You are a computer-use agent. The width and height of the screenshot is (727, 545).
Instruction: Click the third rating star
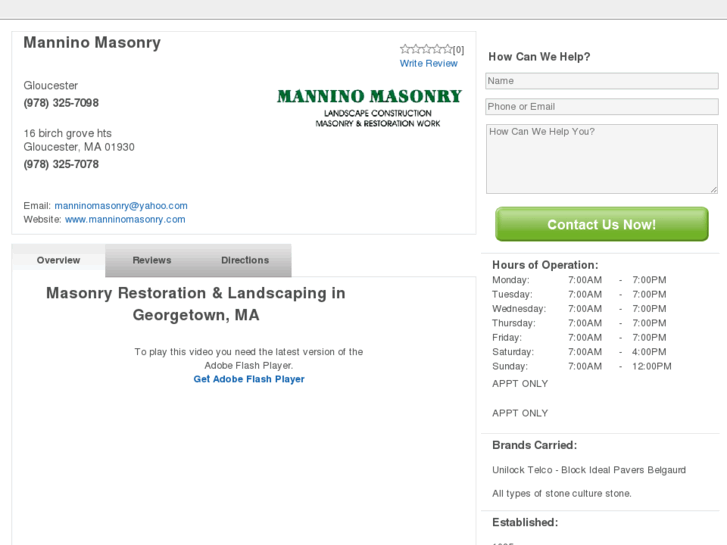tap(426, 49)
